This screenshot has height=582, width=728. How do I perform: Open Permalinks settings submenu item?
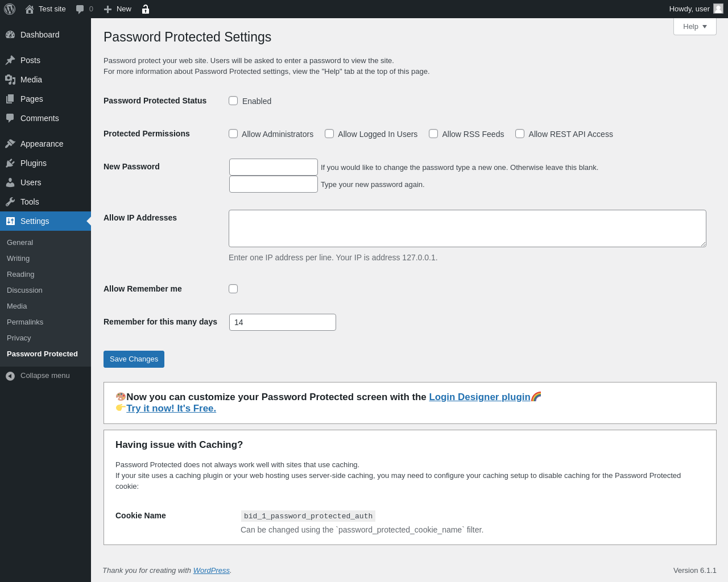point(25,322)
